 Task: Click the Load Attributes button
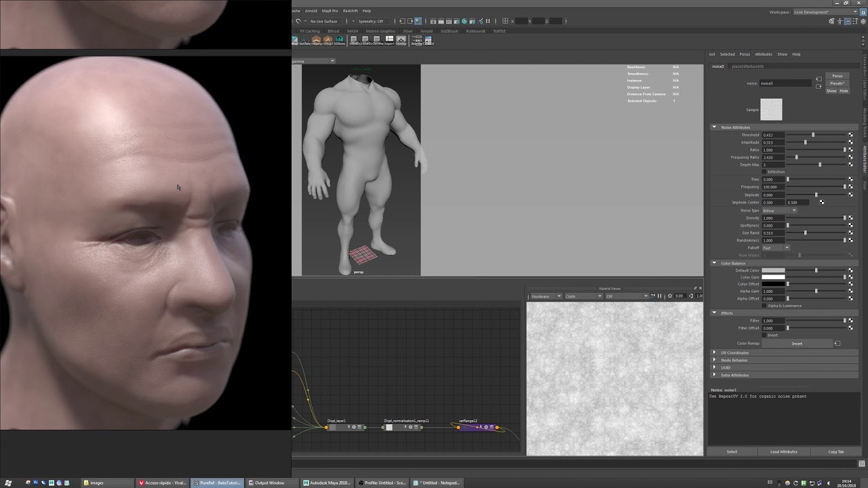(784, 451)
